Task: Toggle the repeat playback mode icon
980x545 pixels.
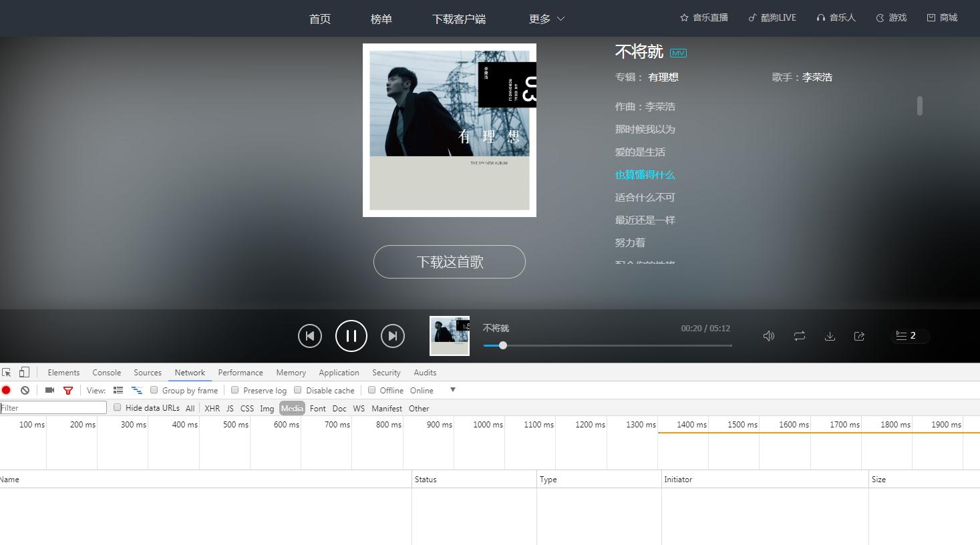Action: pyautogui.click(x=799, y=336)
